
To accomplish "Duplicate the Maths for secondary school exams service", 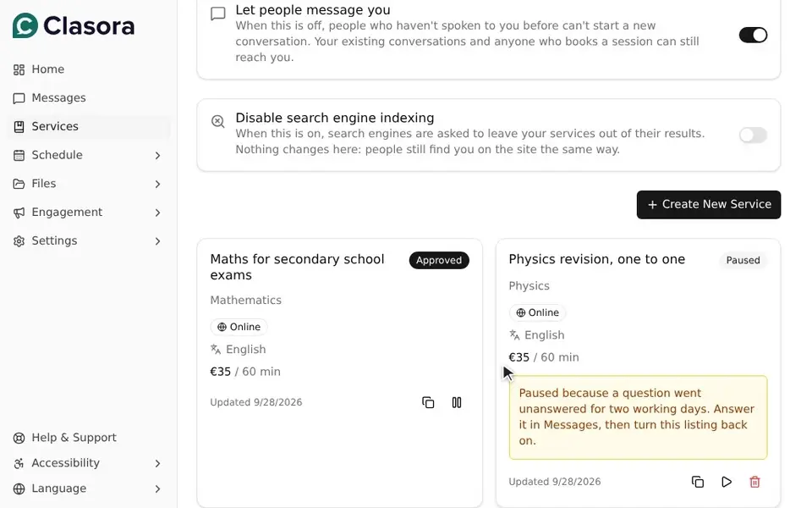I will point(428,403).
